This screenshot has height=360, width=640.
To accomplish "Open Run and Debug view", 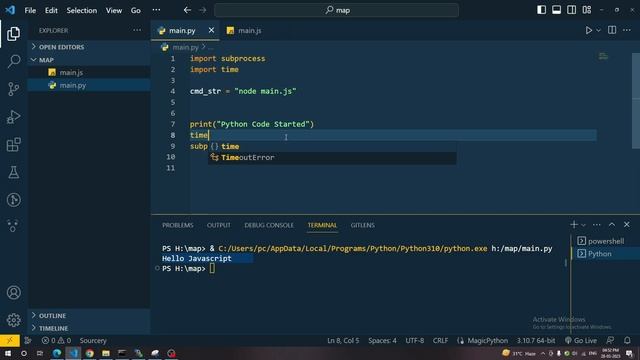I will click(13, 117).
